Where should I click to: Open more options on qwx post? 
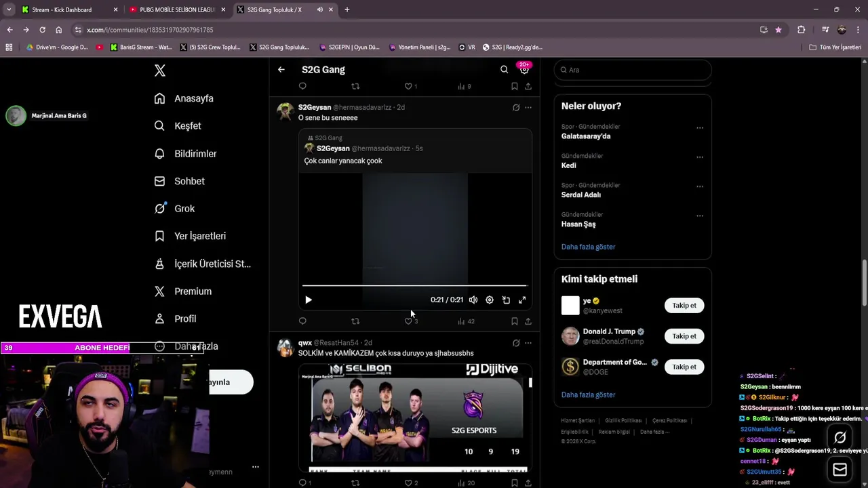point(528,343)
